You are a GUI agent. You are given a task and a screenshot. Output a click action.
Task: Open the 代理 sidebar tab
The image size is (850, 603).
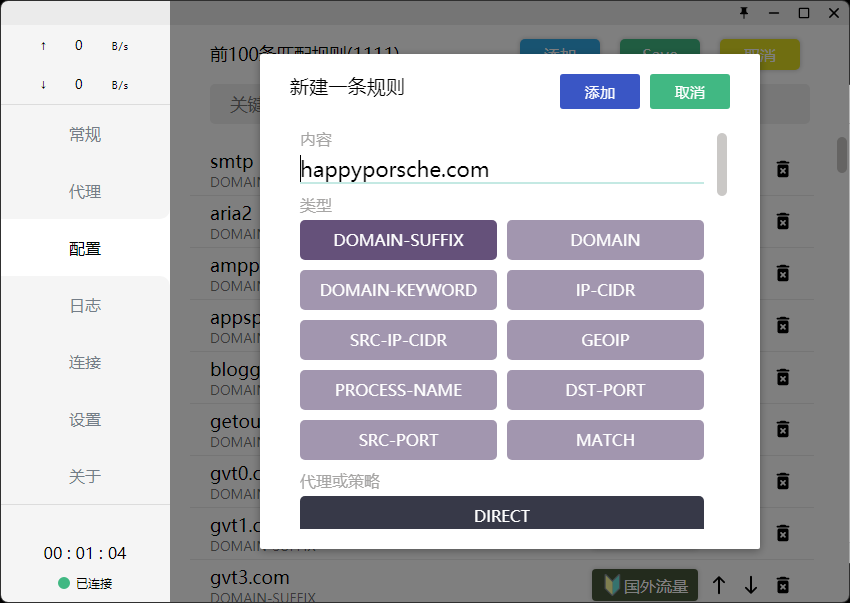[x=85, y=191]
